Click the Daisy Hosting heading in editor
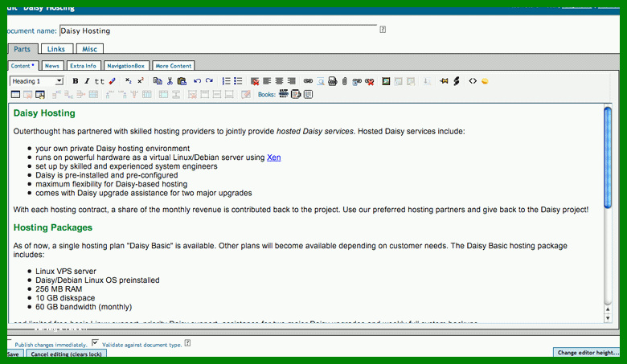627x364 pixels. coord(44,113)
